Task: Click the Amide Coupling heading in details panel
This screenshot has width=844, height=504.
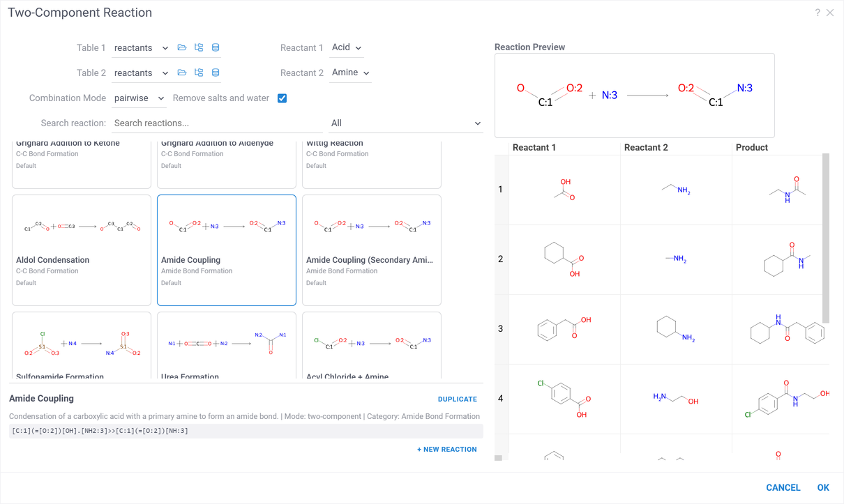Action: click(41, 399)
